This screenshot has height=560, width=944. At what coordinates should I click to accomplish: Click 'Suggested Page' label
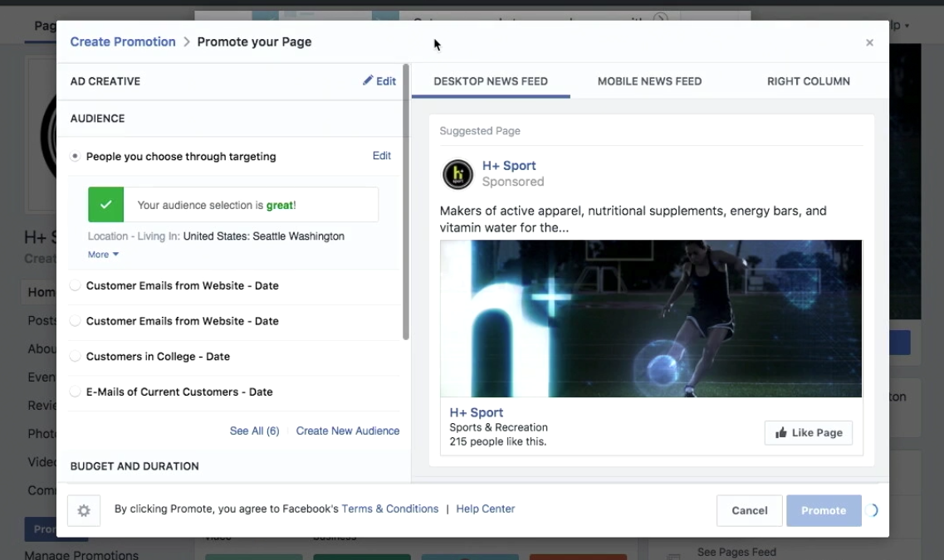click(x=480, y=131)
